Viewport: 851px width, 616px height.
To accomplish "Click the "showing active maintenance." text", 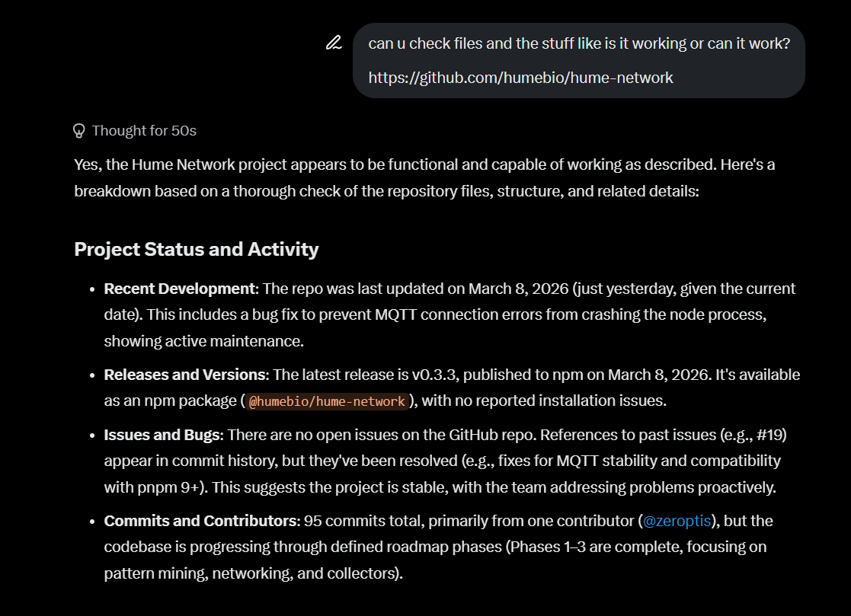I will [x=204, y=342].
